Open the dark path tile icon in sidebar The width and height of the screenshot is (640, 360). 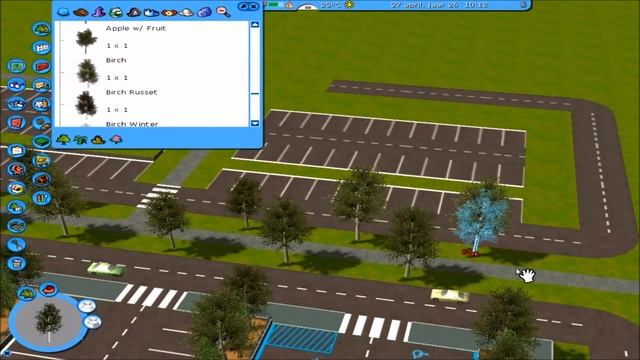pos(16,226)
